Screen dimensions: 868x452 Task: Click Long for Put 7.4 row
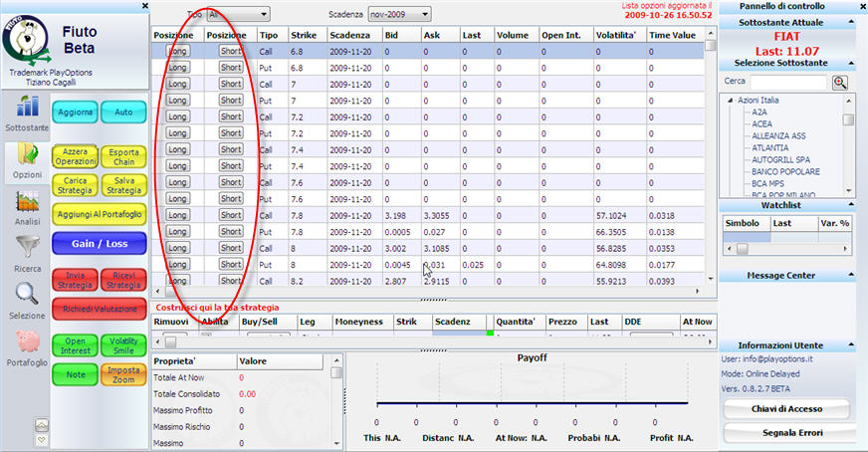178,166
